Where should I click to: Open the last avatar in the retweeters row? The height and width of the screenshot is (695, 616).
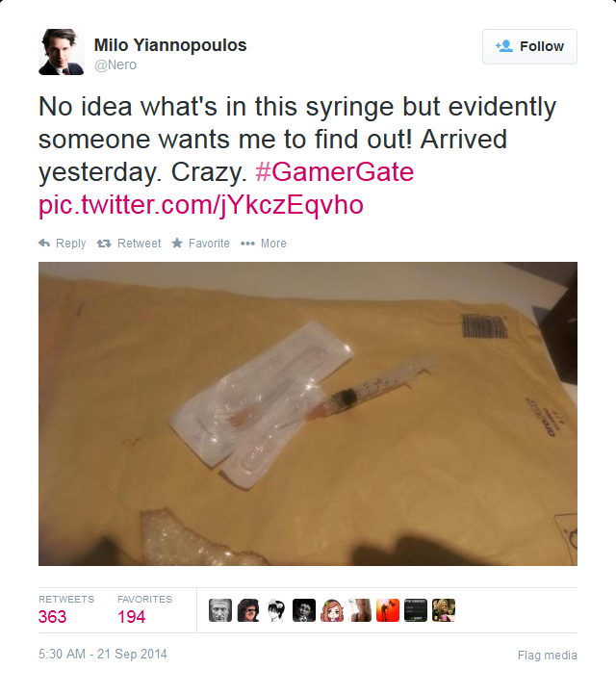click(444, 610)
